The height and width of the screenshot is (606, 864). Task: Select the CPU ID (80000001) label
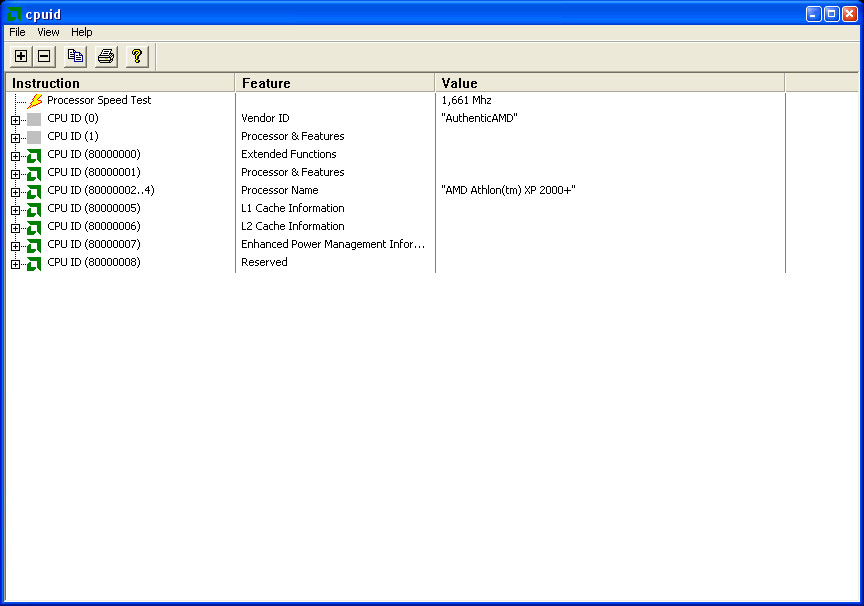[x=94, y=172]
